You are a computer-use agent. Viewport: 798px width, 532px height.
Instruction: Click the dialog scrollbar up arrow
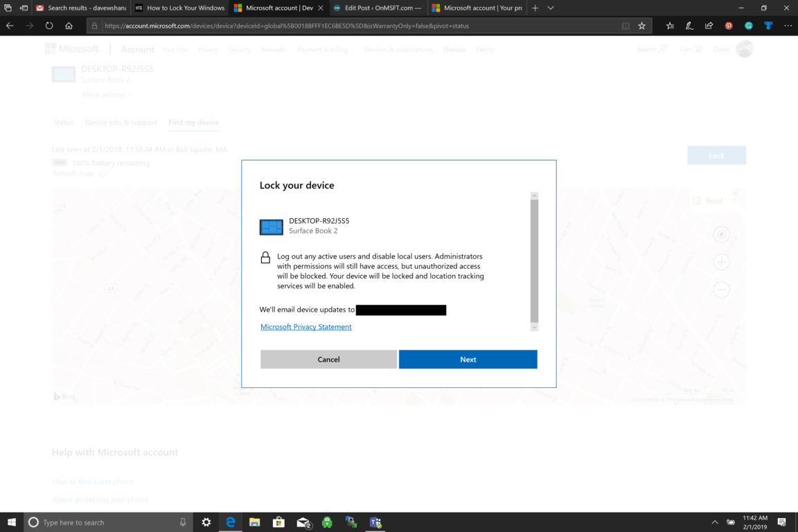coord(534,196)
